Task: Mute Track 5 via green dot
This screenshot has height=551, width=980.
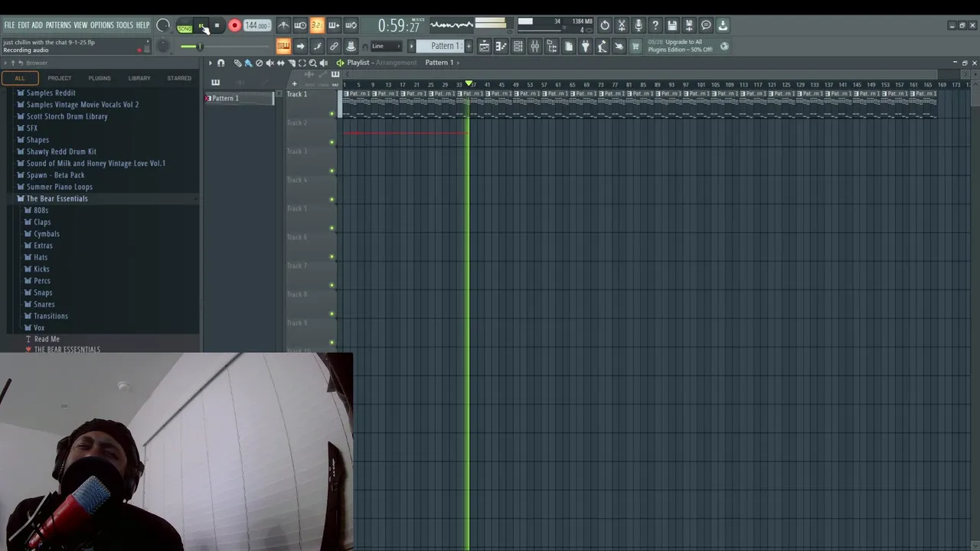Action: pos(332,228)
